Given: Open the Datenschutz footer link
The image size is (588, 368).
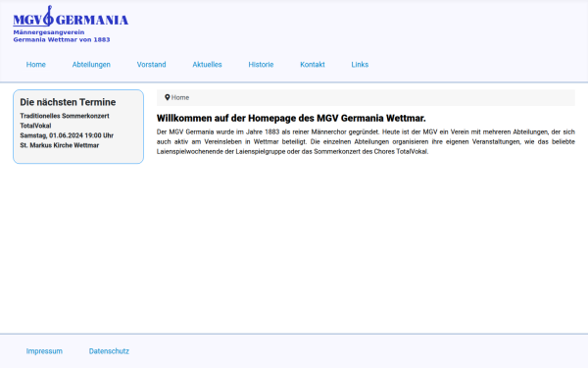Looking at the screenshot, I should (109, 351).
